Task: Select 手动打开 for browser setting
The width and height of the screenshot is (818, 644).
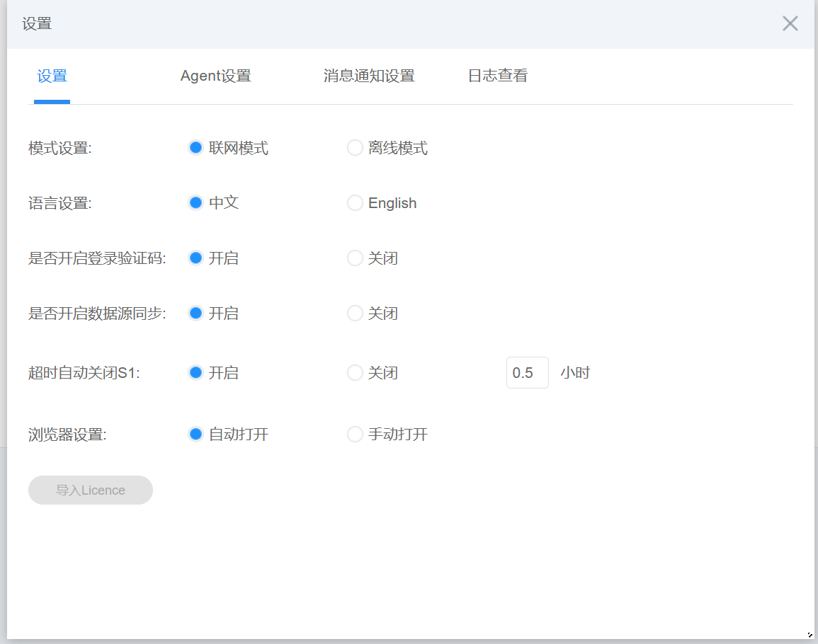Action: pyautogui.click(x=355, y=435)
